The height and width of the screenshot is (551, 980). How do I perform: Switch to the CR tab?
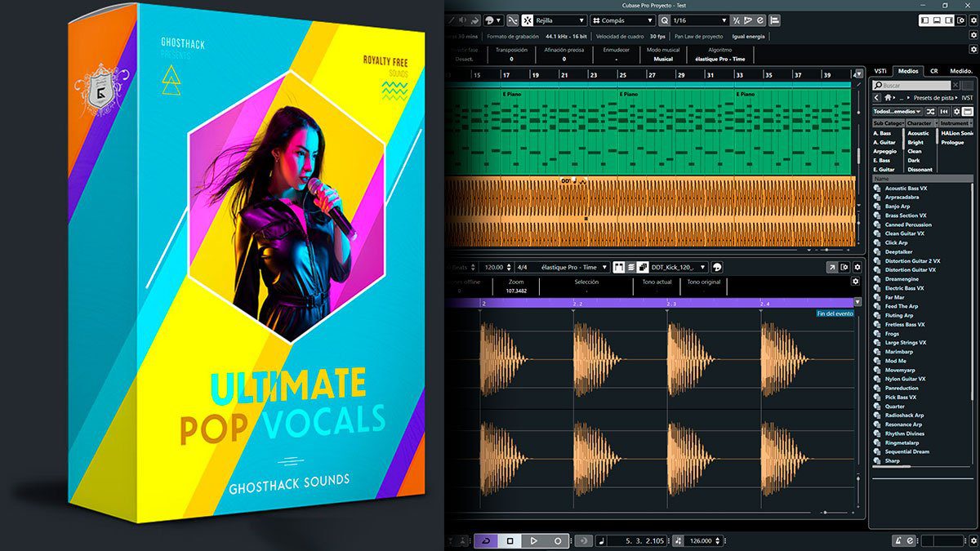coord(933,71)
